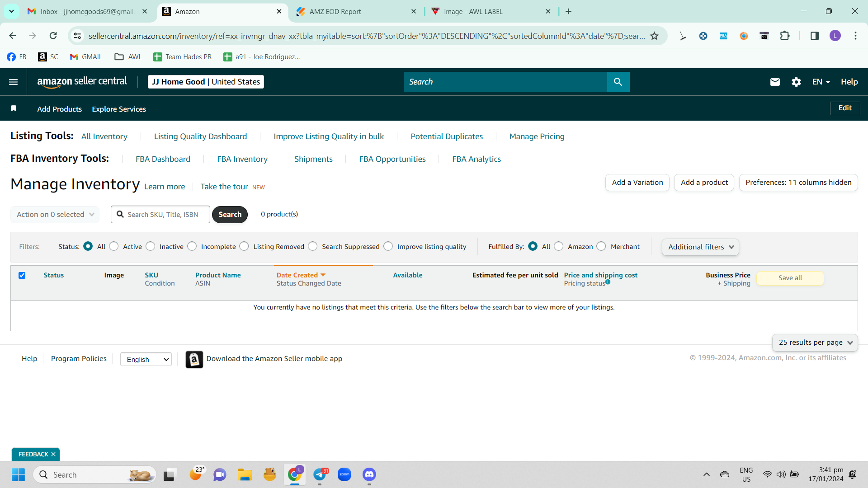Open the 25 results per page dropdown
The width and height of the screenshot is (868, 488).
point(815,343)
